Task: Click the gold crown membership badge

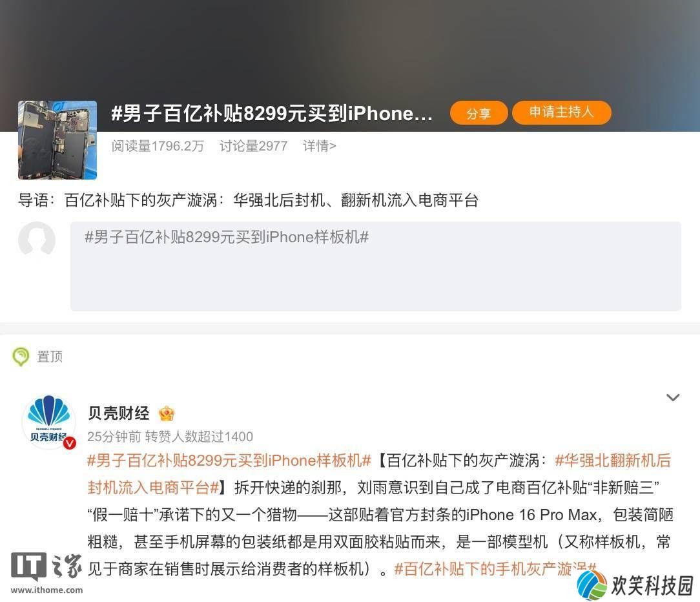Action: [x=167, y=413]
